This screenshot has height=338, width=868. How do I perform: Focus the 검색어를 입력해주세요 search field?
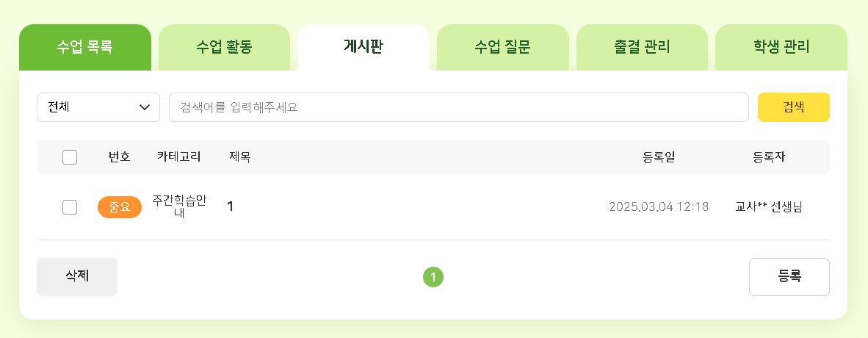pyautogui.click(x=458, y=107)
